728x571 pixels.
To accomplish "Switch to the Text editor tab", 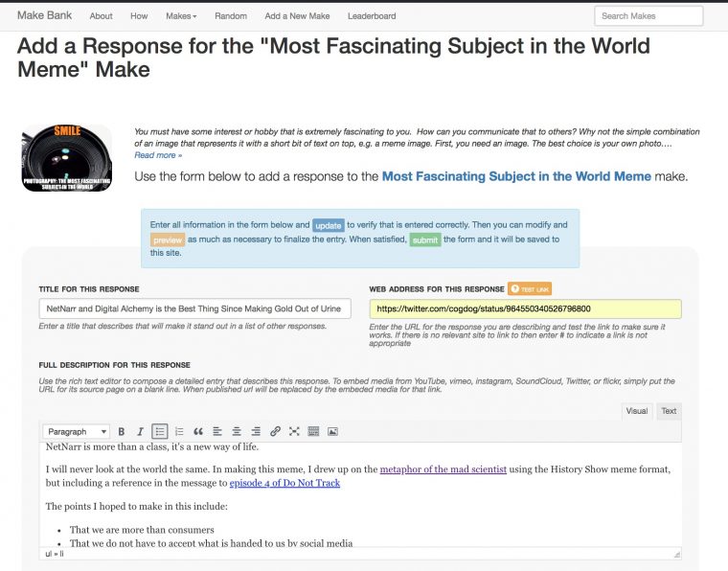I will click(x=669, y=411).
